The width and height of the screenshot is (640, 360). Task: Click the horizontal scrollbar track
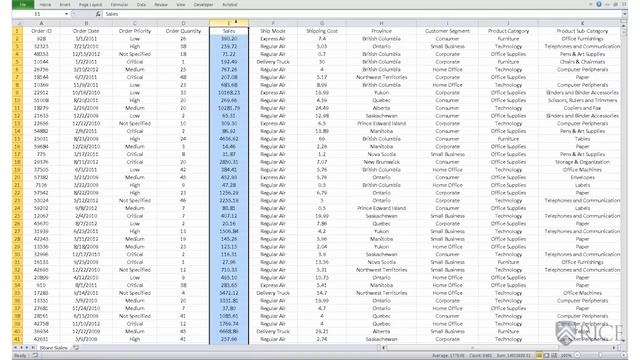[499, 348]
